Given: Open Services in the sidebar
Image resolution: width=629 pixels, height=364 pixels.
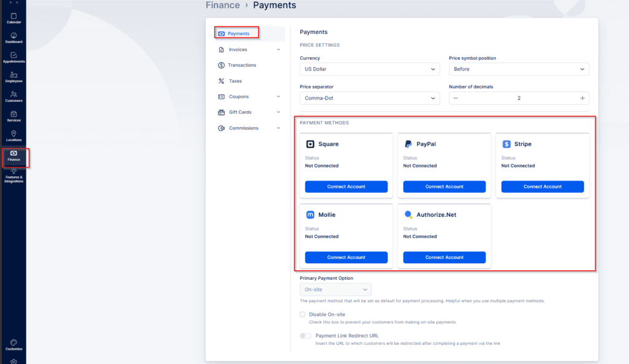Looking at the screenshot, I should tap(14, 117).
